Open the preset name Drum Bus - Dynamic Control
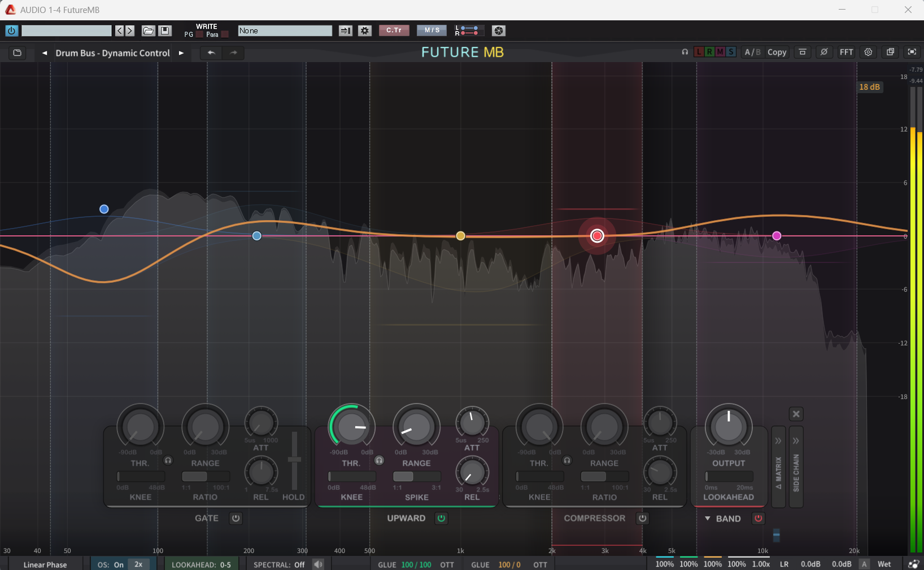 pos(112,52)
